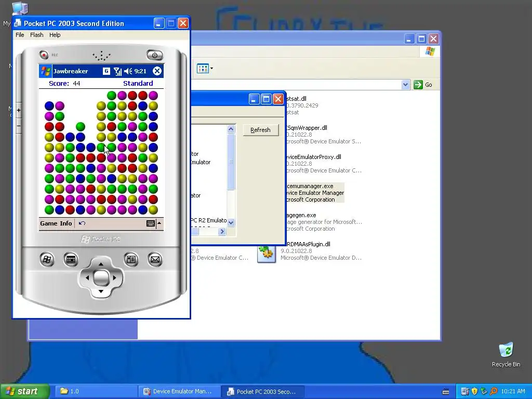The height and width of the screenshot is (399, 532).
Task: Click the Windows Start button
Action: (x=24, y=392)
